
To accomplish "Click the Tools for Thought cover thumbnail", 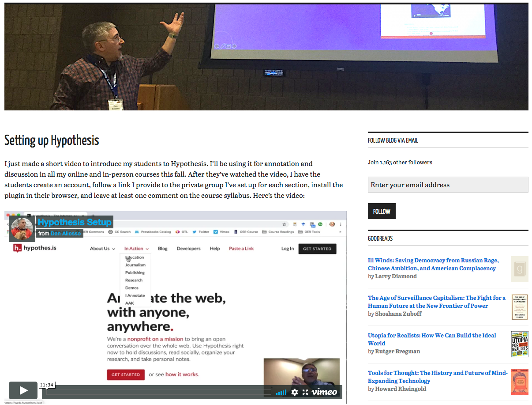I will coord(520,382).
